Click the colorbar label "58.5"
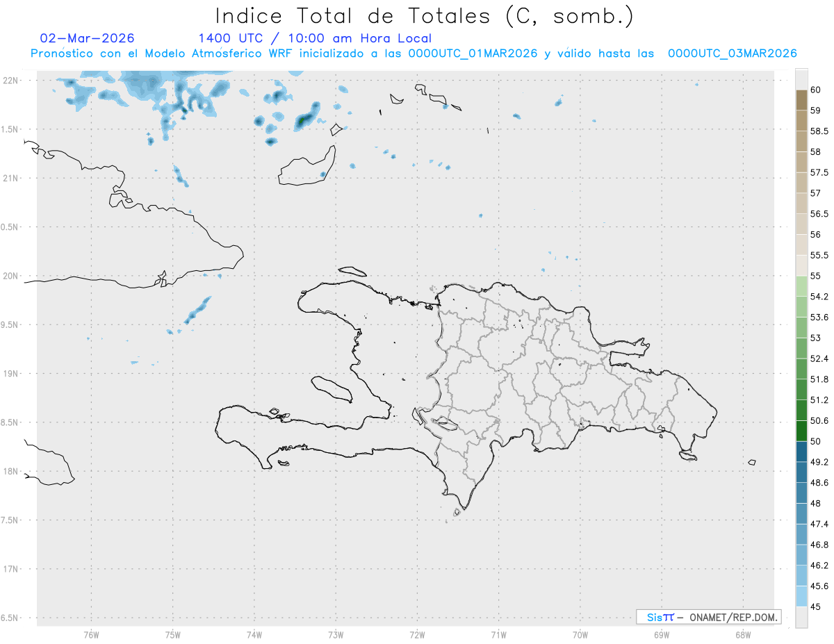Viewport: 834px width, 644px height. pyautogui.click(x=819, y=131)
